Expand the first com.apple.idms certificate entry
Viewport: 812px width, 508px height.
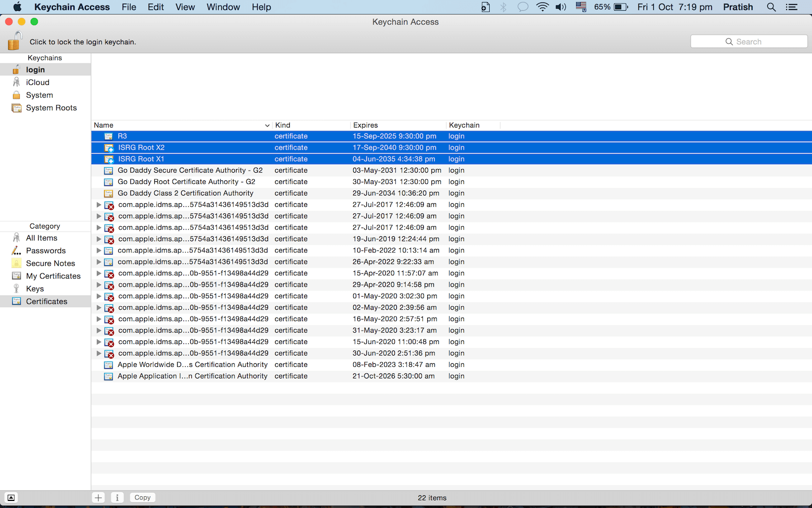pyautogui.click(x=99, y=205)
